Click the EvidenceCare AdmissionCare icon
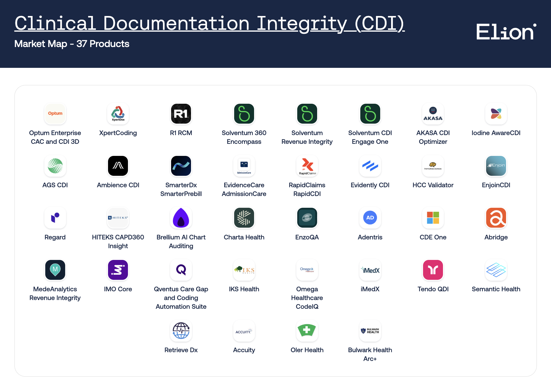This screenshot has height=392, width=551. tap(244, 166)
